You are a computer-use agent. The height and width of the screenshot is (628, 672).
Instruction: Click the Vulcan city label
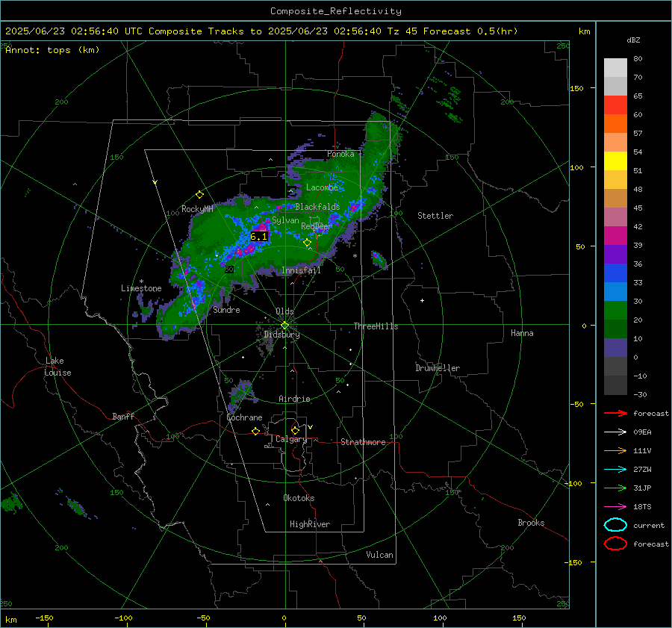(379, 555)
